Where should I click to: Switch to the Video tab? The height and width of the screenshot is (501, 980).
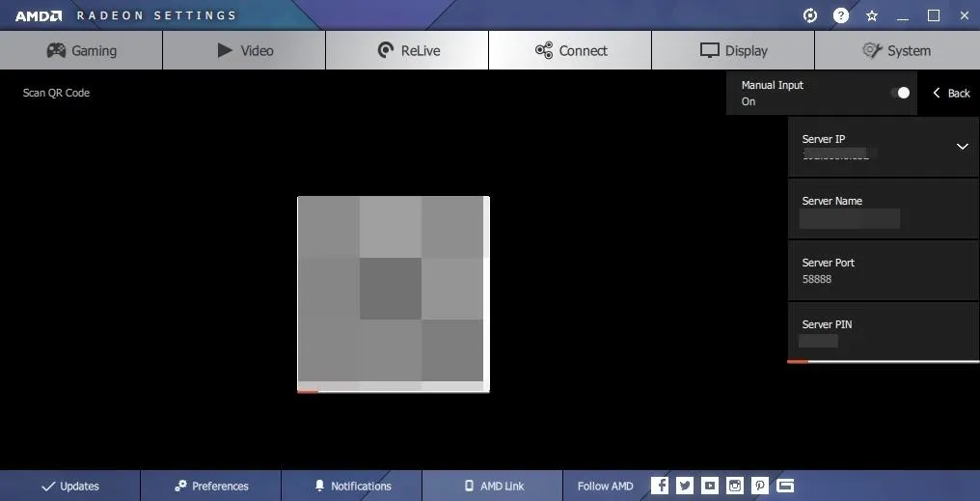pos(244,50)
